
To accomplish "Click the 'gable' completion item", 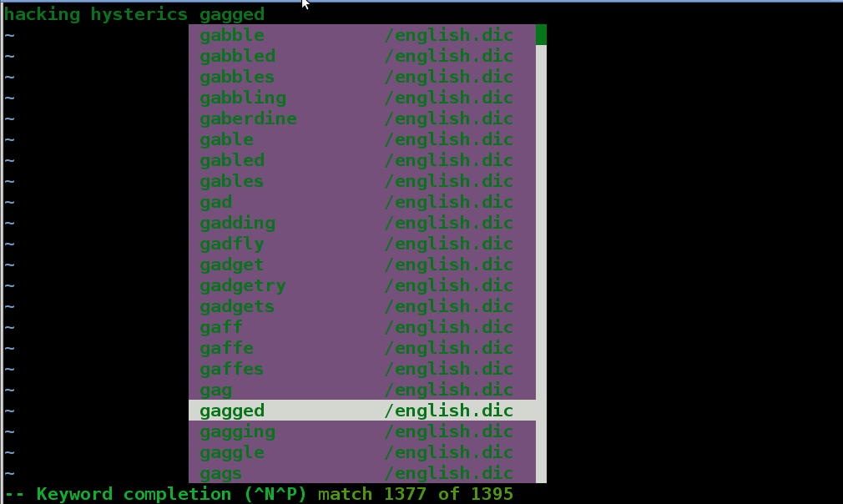I will pos(362,139).
